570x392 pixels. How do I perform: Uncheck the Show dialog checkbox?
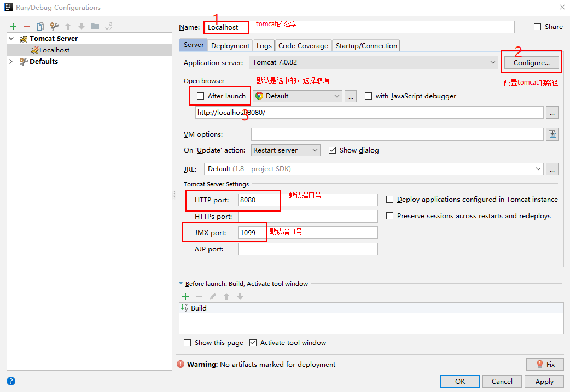coord(332,150)
